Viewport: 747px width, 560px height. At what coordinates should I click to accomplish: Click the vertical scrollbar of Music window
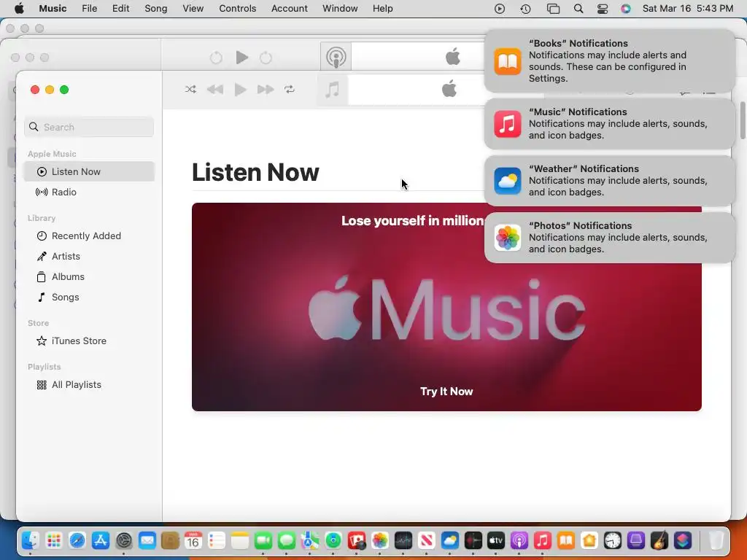click(x=743, y=120)
